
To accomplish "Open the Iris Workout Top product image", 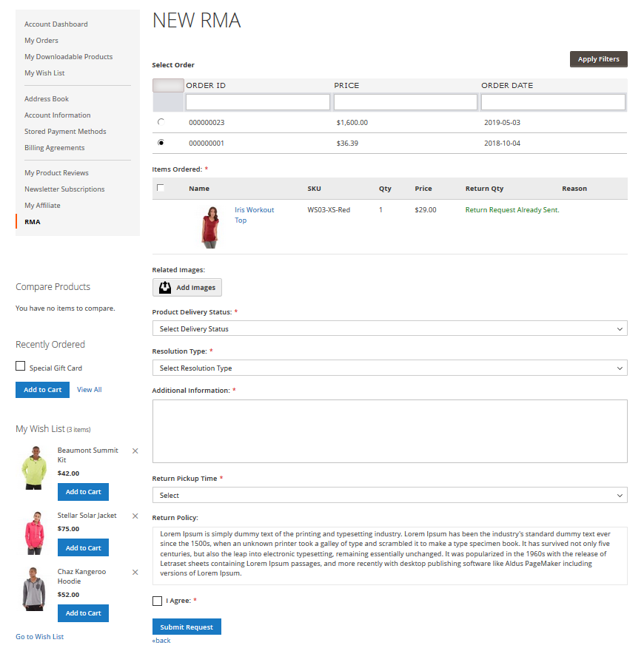I will point(210,226).
